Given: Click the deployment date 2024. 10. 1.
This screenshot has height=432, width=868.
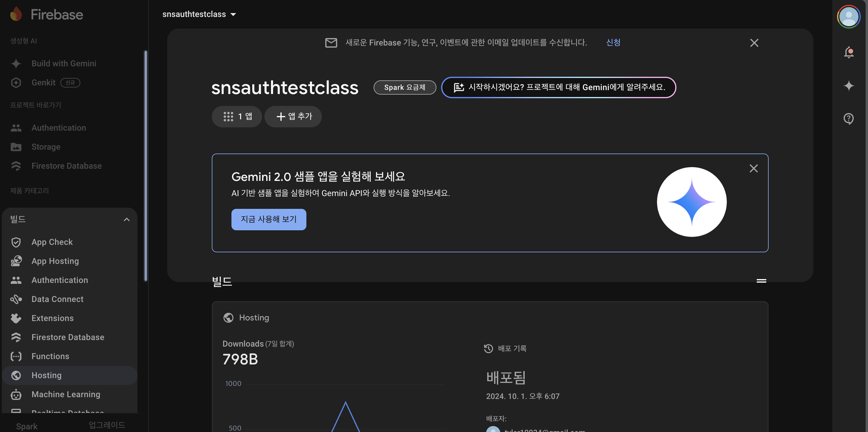Looking at the screenshot, I should pyautogui.click(x=523, y=396).
